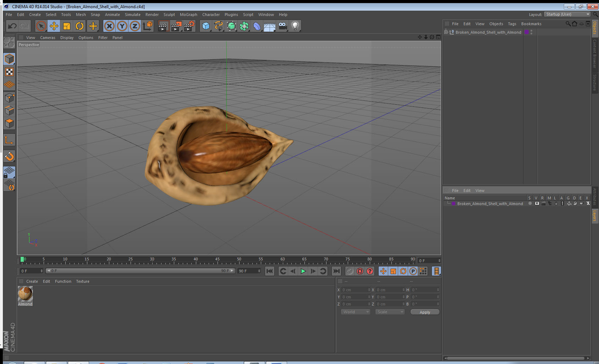Screen dimensions: 599x364
Task: Switch to Model mode in left sidebar
Action: coord(9,59)
